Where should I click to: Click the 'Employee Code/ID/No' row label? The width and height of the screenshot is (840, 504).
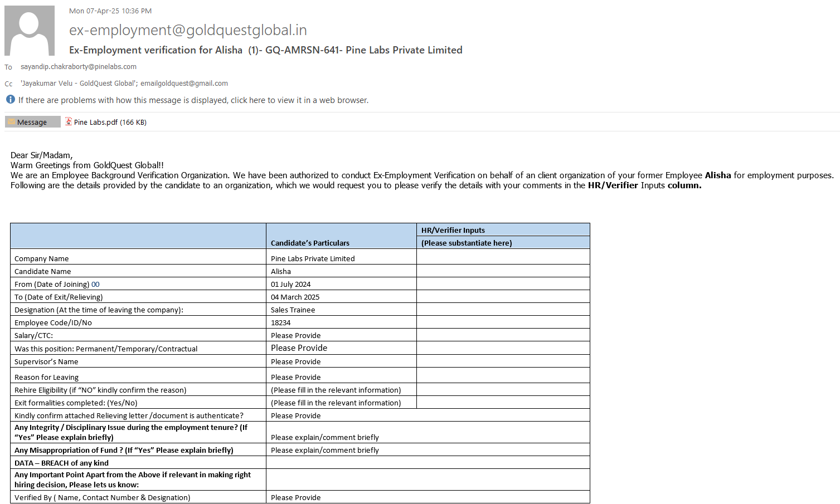[x=53, y=322]
